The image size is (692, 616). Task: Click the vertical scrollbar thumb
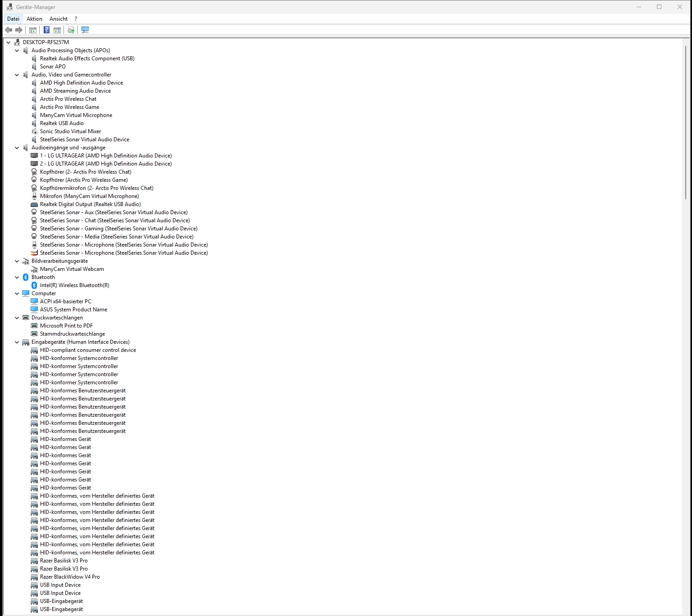click(686, 122)
